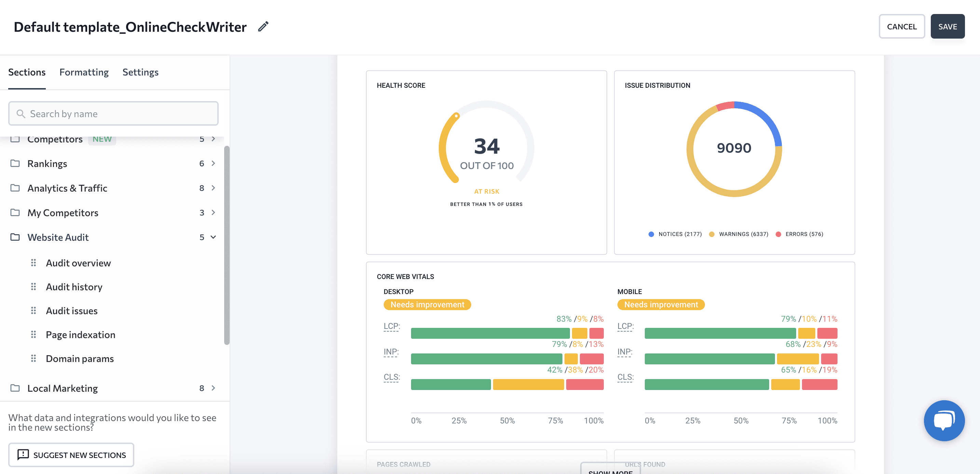This screenshot has height=474, width=980.
Task: Click the pencil icon to rename the template
Action: (x=263, y=27)
